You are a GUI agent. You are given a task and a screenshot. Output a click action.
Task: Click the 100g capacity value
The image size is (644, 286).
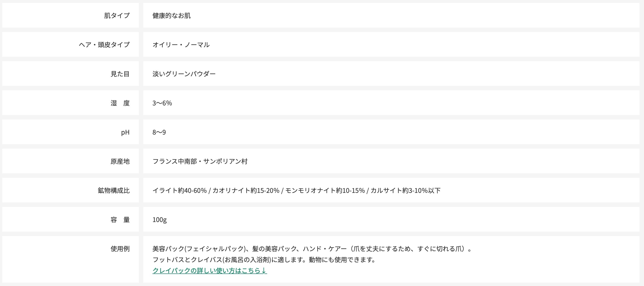point(160,220)
